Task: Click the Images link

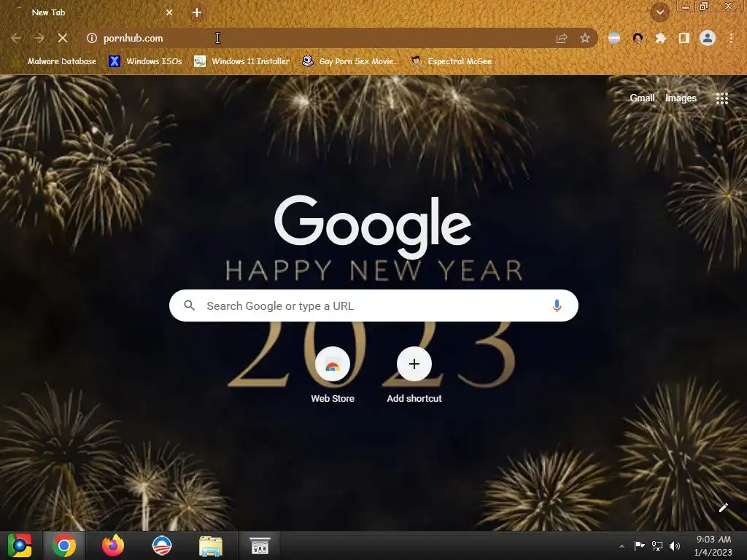Action: (x=681, y=98)
